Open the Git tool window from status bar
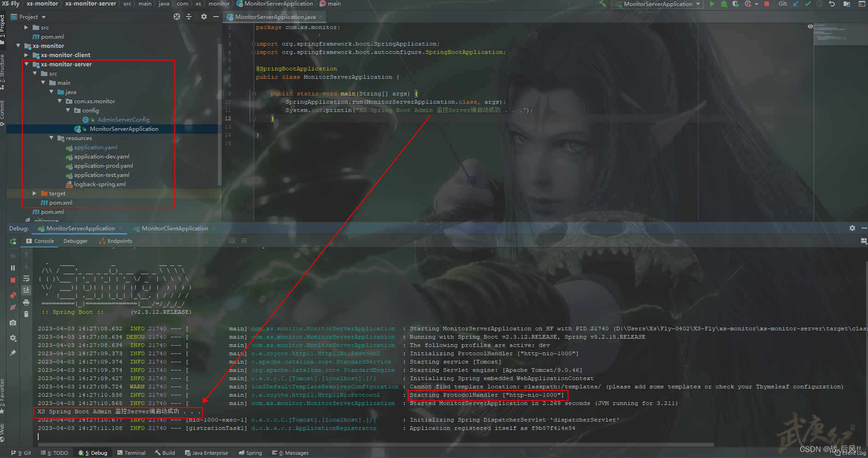 [21, 453]
